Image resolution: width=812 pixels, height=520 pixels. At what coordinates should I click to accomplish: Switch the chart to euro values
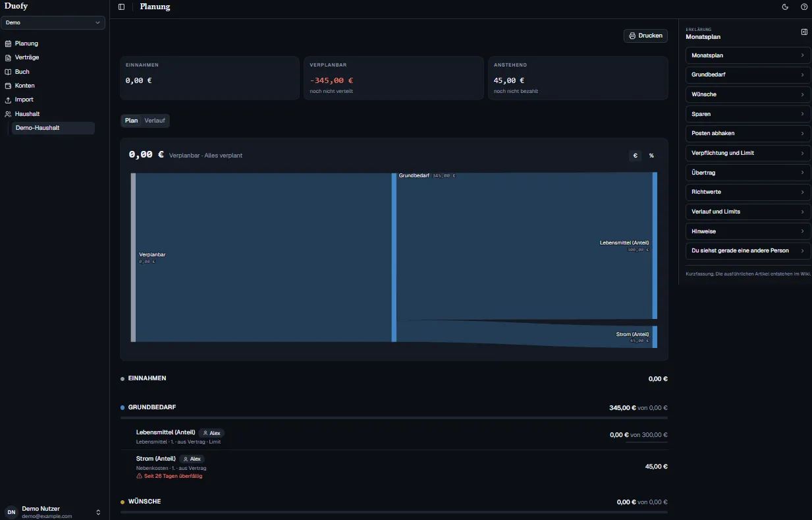[636, 156]
